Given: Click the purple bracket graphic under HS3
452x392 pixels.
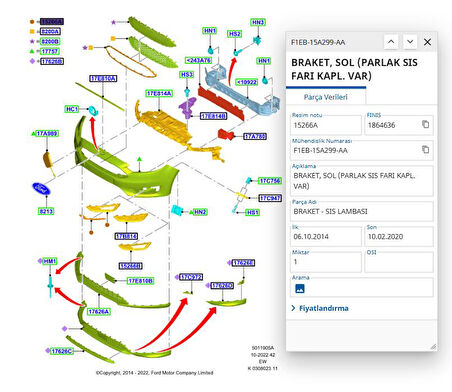Looking at the screenshot, I should tap(187, 107).
